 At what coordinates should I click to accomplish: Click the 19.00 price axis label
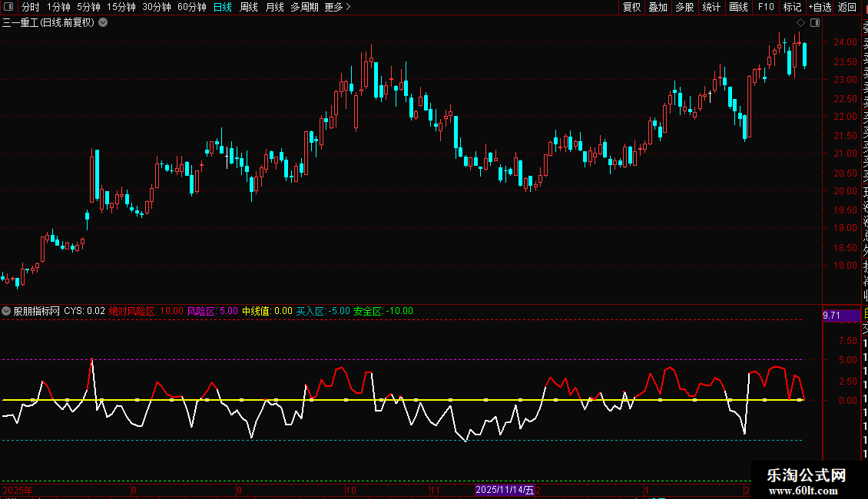pyautogui.click(x=845, y=228)
